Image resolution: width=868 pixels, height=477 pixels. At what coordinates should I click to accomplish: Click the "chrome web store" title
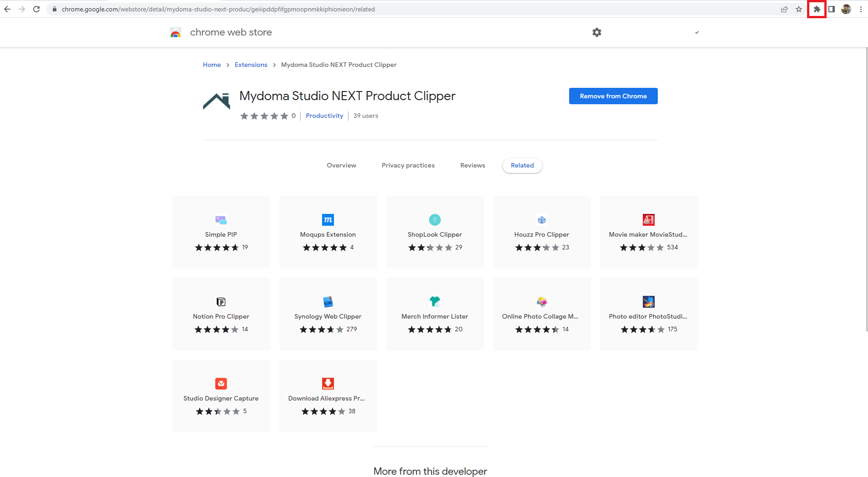pos(231,32)
